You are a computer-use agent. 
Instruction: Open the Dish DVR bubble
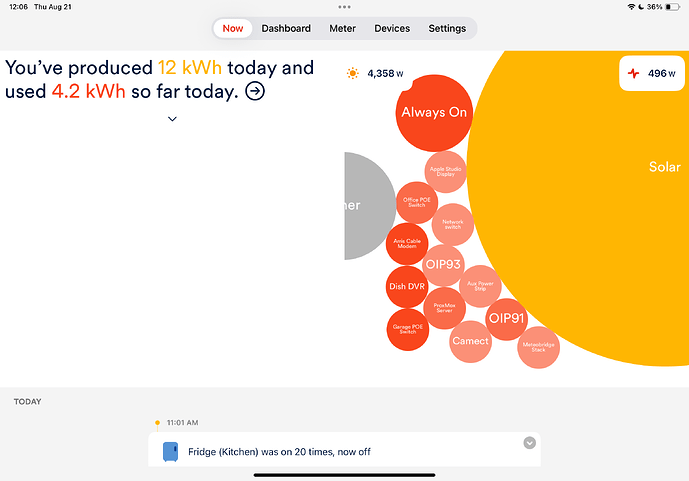click(x=406, y=287)
